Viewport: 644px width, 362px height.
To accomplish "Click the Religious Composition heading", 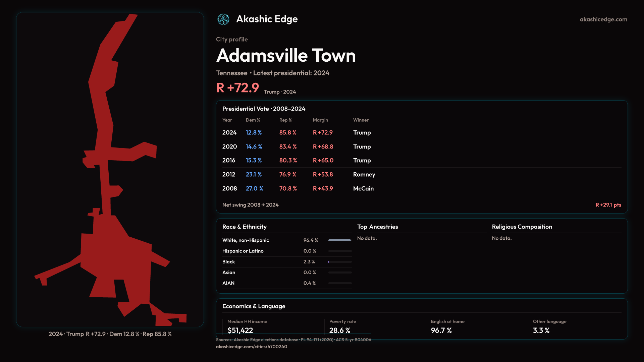I will (x=522, y=227).
